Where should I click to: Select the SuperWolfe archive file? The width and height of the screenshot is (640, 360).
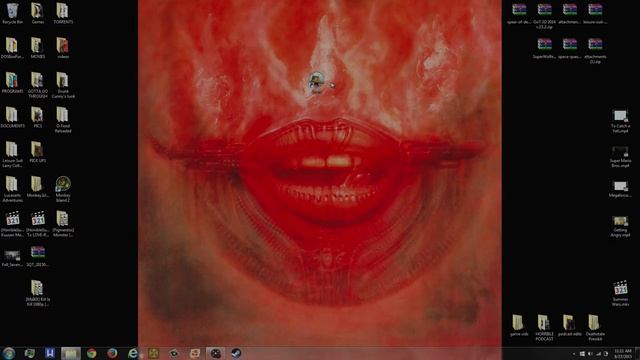coord(544,48)
